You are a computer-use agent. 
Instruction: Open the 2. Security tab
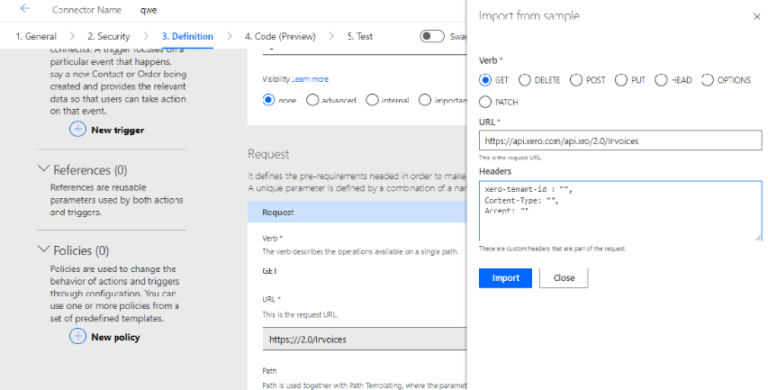pos(108,36)
